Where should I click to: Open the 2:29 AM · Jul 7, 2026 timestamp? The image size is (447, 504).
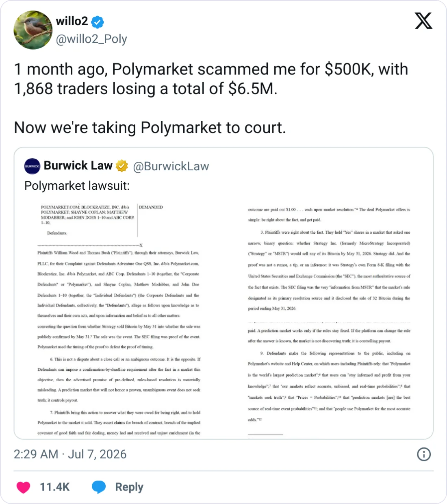[70, 454]
